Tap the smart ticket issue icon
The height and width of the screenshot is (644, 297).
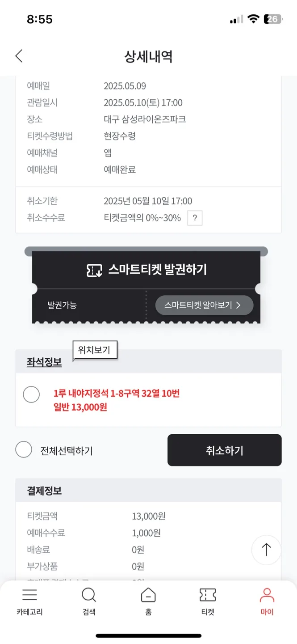coord(94,270)
